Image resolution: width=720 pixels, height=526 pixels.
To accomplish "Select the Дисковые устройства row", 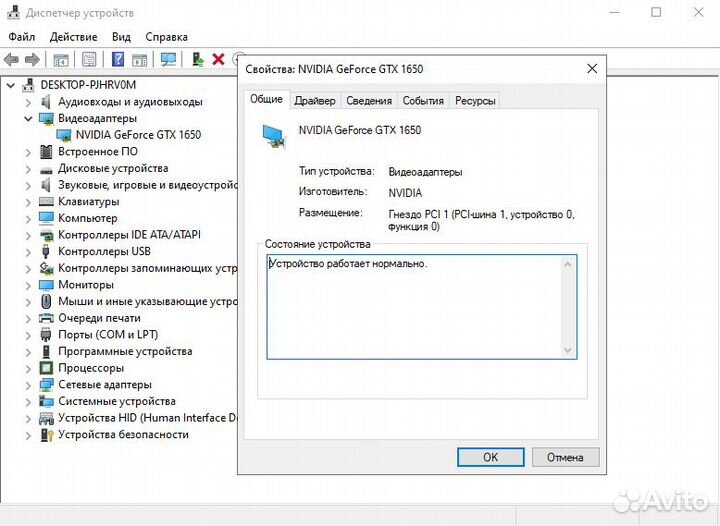I will pyautogui.click(x=113, y=168).
